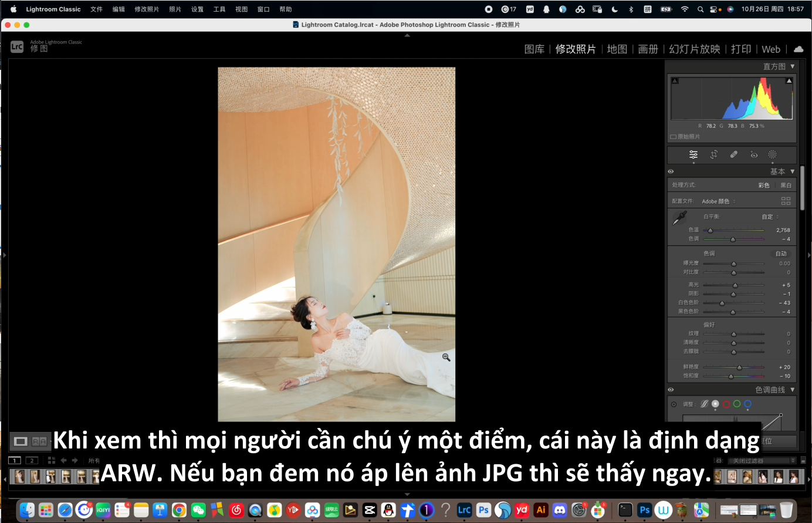Image resolution: width=812 pixels, height=523 pixels.
Task: Toggle the 原始照片 checkbox
Action: tap(674, 137)
